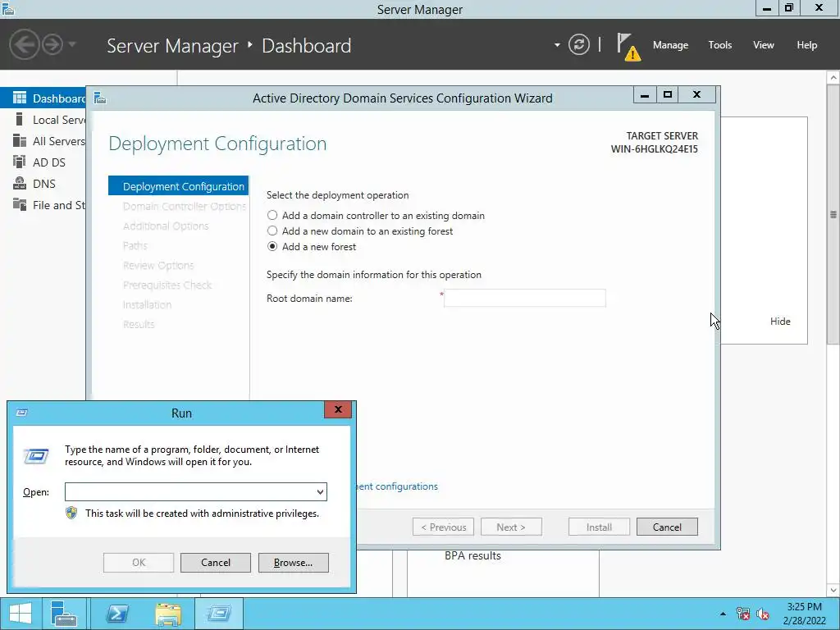Viewport: 840px width, 630px height.
Task: Open File Explorer from the taskbar
Action: (x=168, y=614)
